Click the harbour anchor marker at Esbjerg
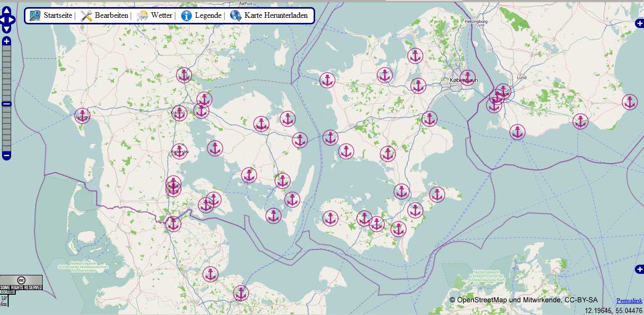This screenshot has width=644, height=315. coord(82,116)
